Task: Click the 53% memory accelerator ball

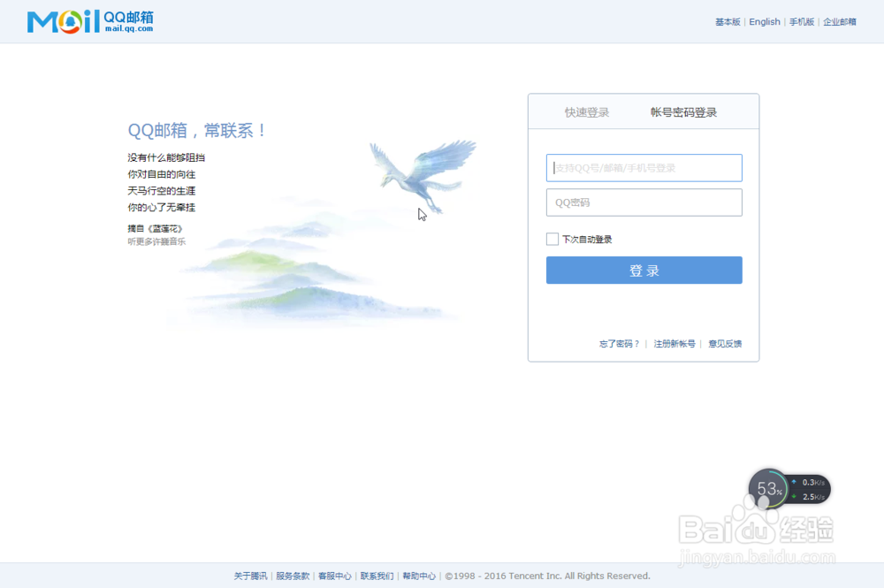Action: pos(768,488)
